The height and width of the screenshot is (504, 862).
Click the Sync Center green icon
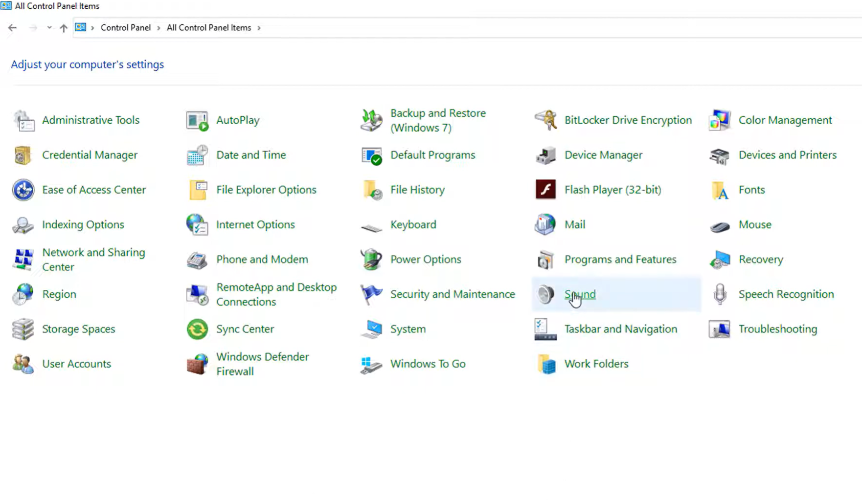(x=197, y=329)
